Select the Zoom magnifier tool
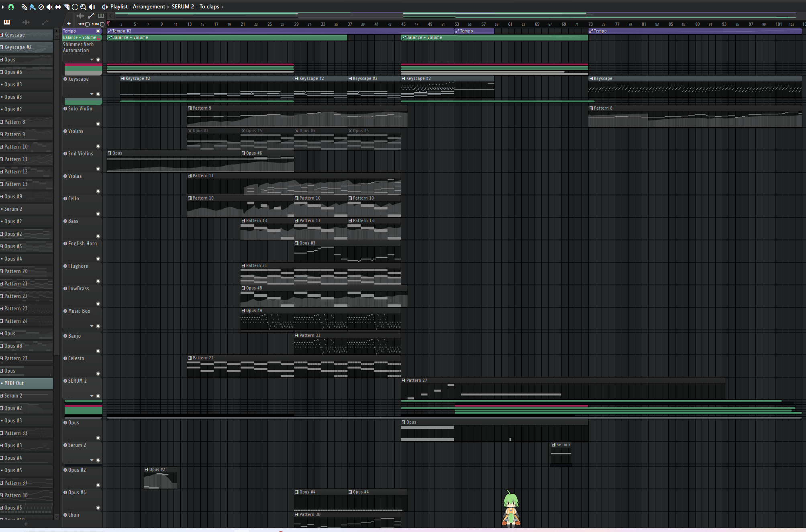The height and width of the screenshot is (532, 806). tap(83, 7)
